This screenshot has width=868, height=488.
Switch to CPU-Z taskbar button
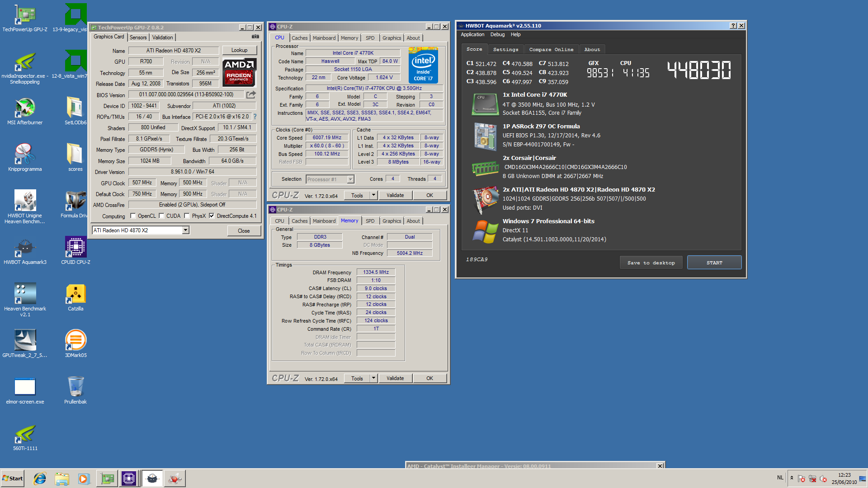(129, 479)
